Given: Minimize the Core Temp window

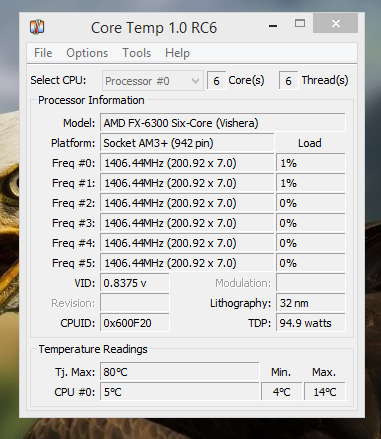Looking at the screenshot, I should [273, 26].
